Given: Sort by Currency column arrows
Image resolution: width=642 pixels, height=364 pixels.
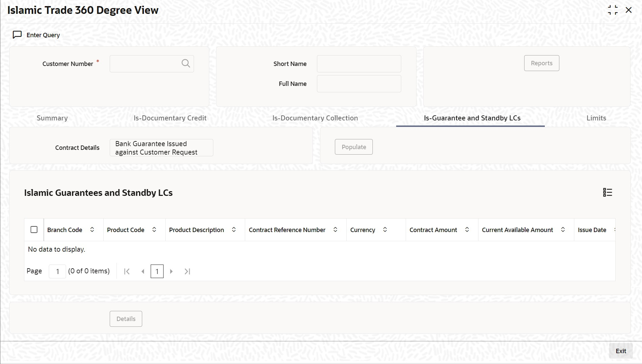Looking at the screenshot, I should click(x=385, y=230).
